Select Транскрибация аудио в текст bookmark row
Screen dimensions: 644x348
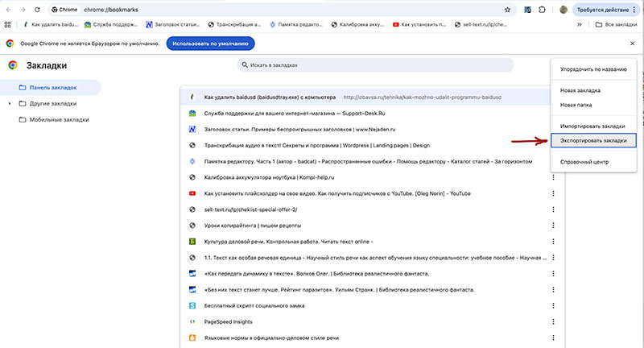(365, 146)
